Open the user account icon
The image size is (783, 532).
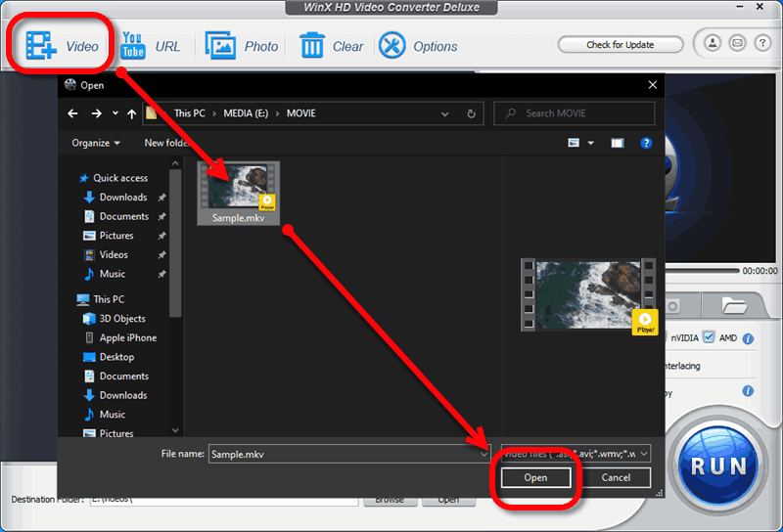click(713, 43)
